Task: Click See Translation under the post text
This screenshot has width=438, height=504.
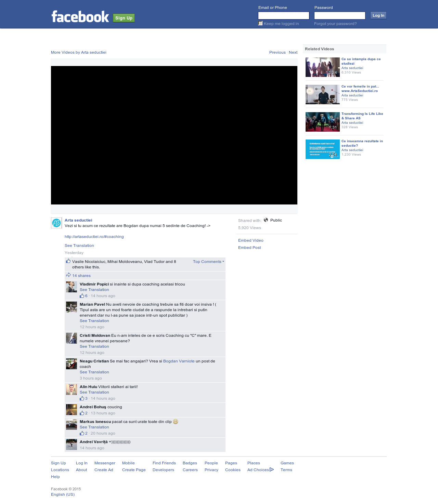Action: (79, 246)
